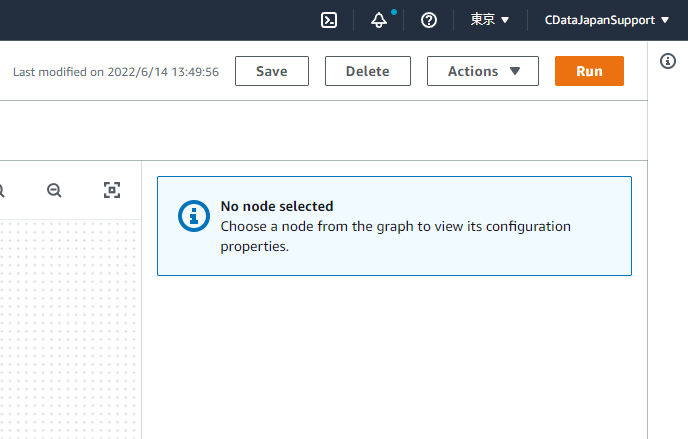Click the "No node selected" heading

277,207
